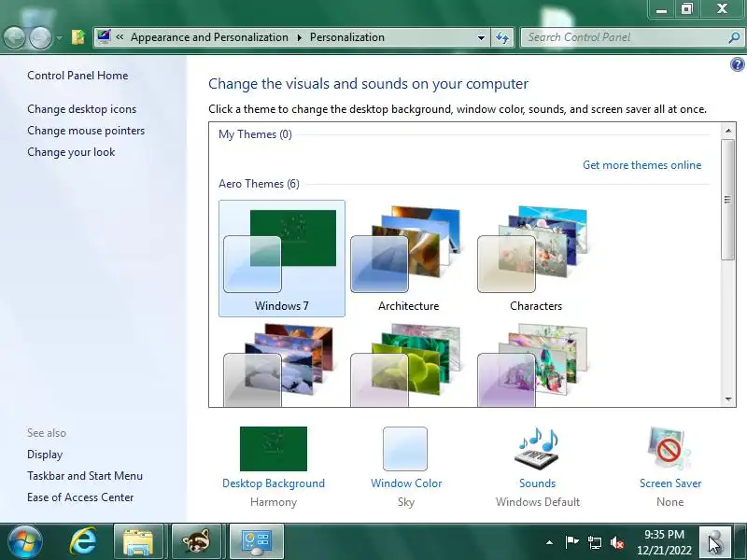Select the snowy landscape theme thumbnail

tap(282, 364)
